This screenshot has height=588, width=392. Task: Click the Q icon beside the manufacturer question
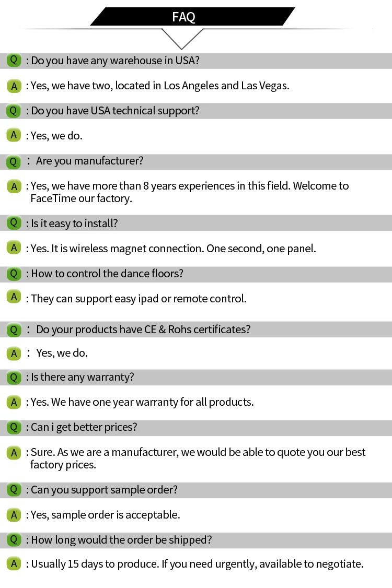coord(14,161)
